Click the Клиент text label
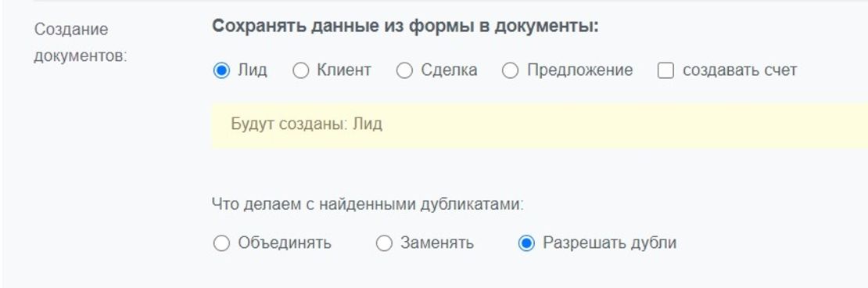 point(344,71)
